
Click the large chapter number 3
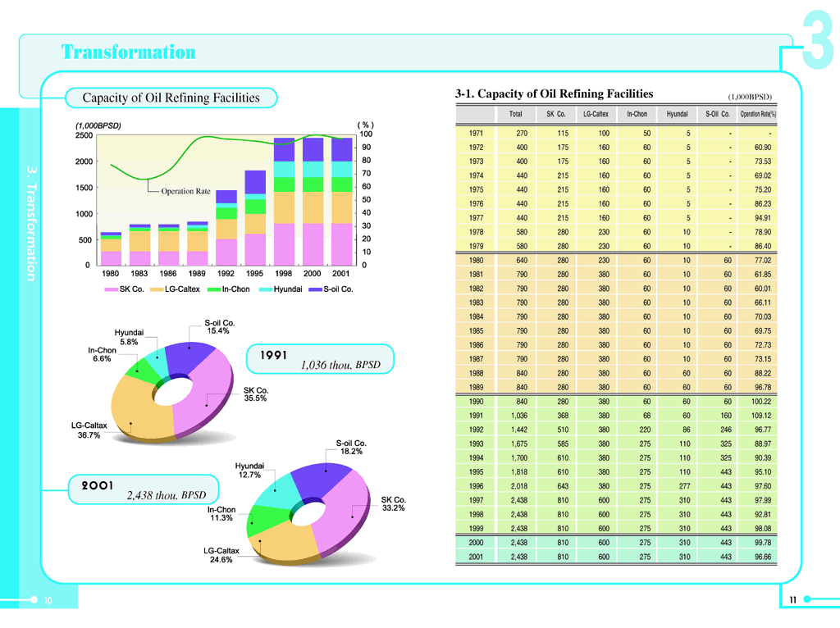818,39
